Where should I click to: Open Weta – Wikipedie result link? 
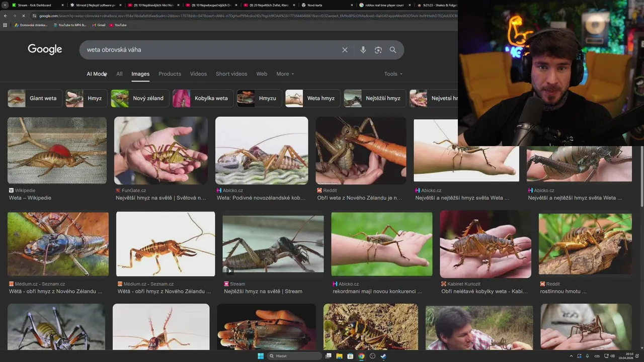[x=30, y=198]
